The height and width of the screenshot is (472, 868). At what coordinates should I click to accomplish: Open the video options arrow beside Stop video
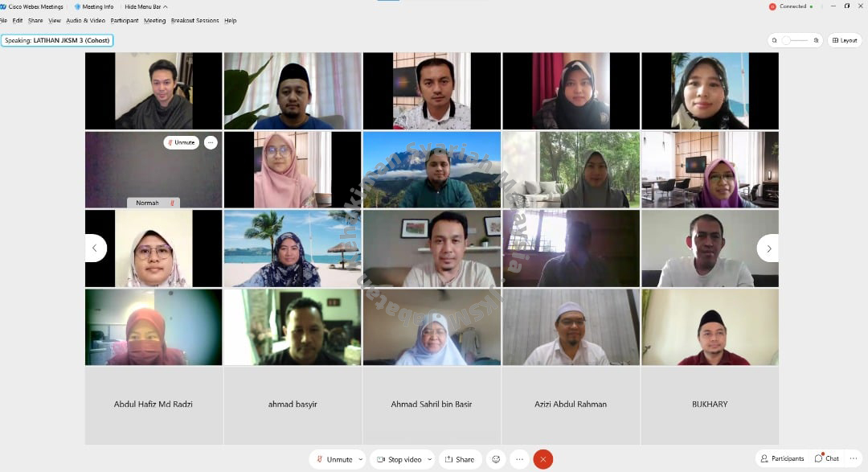429,459
